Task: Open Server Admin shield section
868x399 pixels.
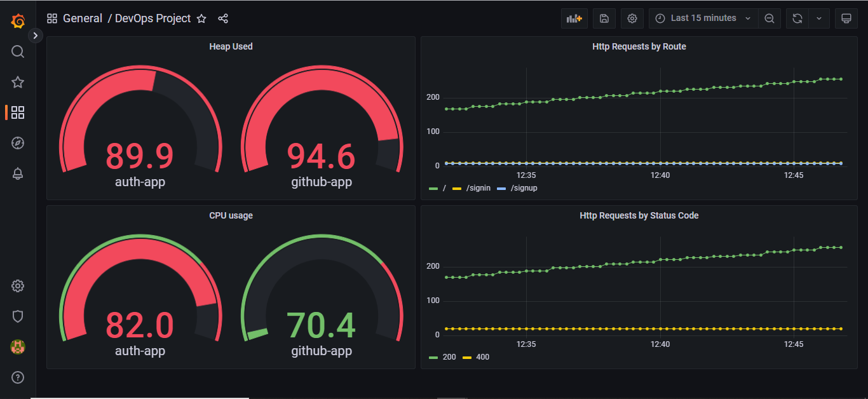Action: (x=17, y=316)
